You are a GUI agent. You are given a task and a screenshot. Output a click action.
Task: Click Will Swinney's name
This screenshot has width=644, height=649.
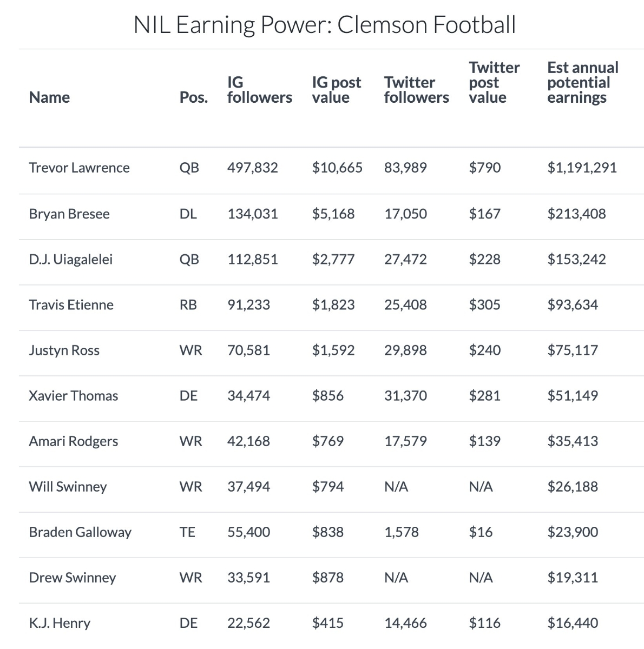click(68, 486)
